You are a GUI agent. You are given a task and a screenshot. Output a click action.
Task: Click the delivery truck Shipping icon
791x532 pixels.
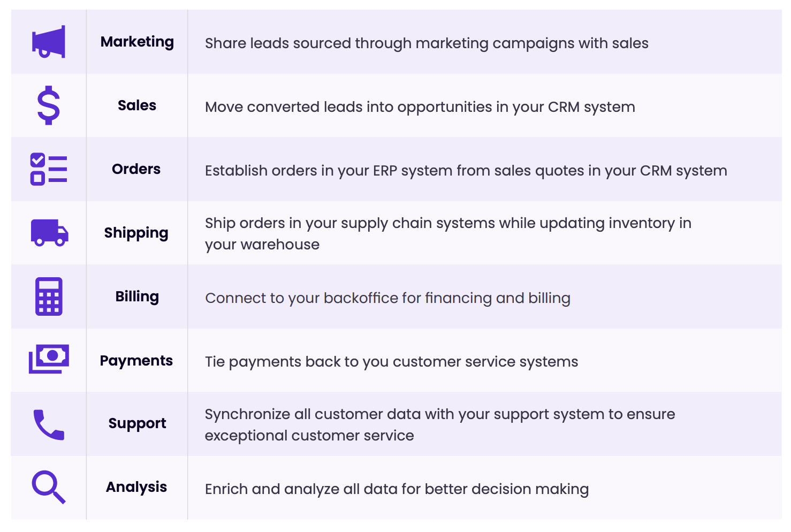tap(49, 233)
